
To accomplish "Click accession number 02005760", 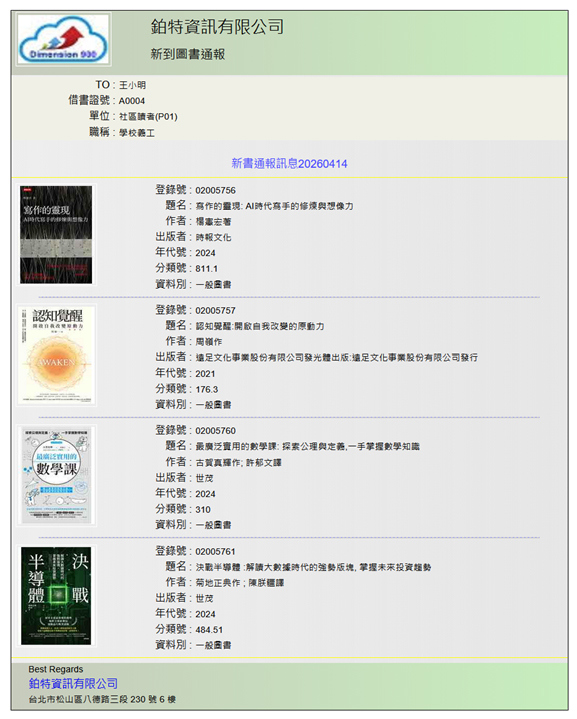I will coord(216,431).
